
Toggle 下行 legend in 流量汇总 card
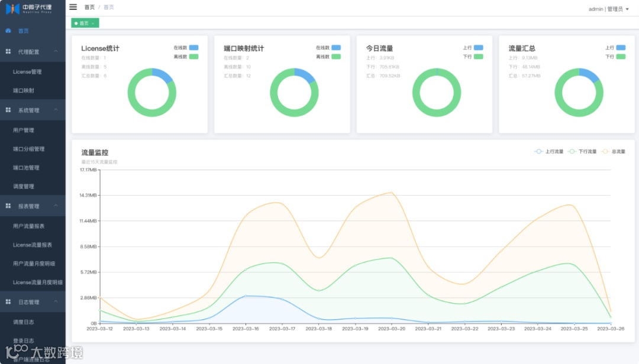click(x=615, y=57)
